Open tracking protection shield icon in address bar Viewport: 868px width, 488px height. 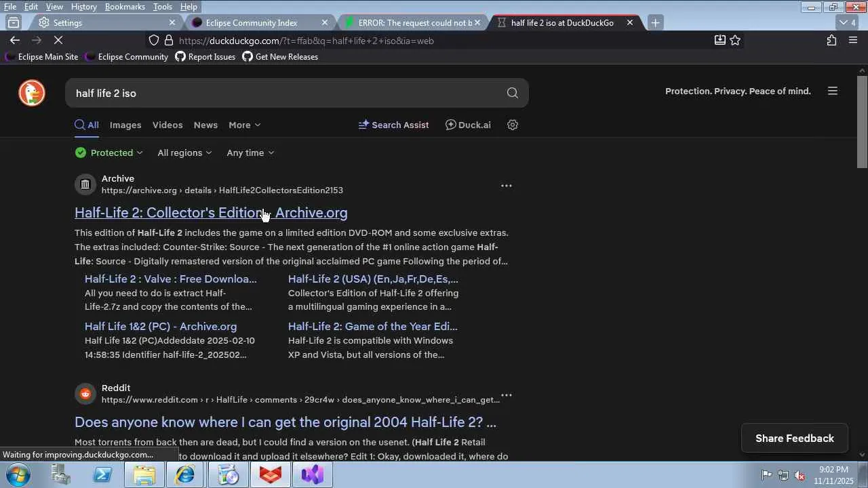point(154,41)
